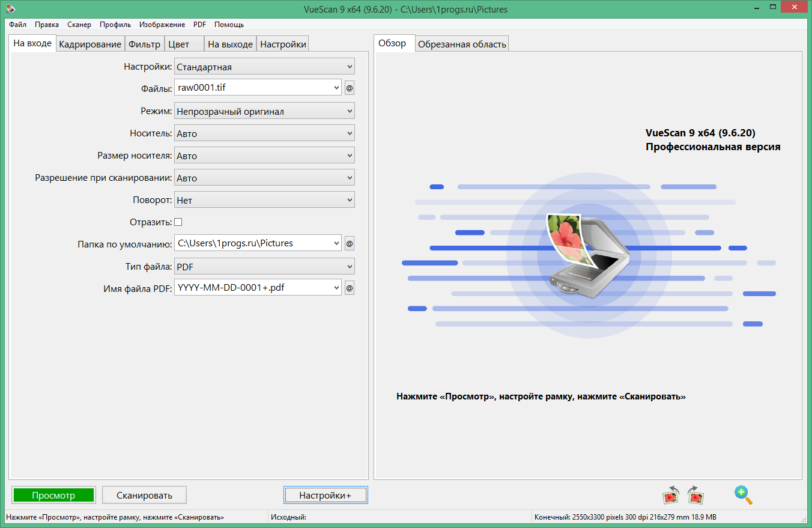812x528 pixels.
Task: Open the Изображение menu
Action: click(x=162, y=25)
